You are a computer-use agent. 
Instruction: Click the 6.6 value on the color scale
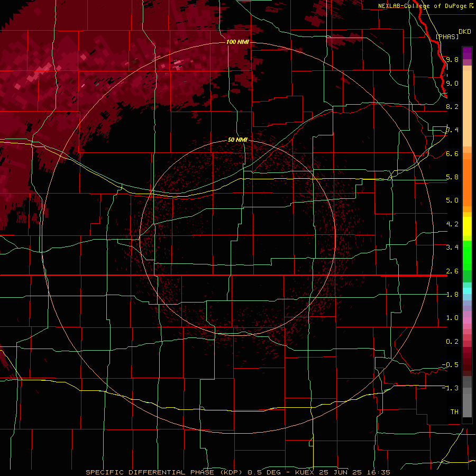(452, 153)
